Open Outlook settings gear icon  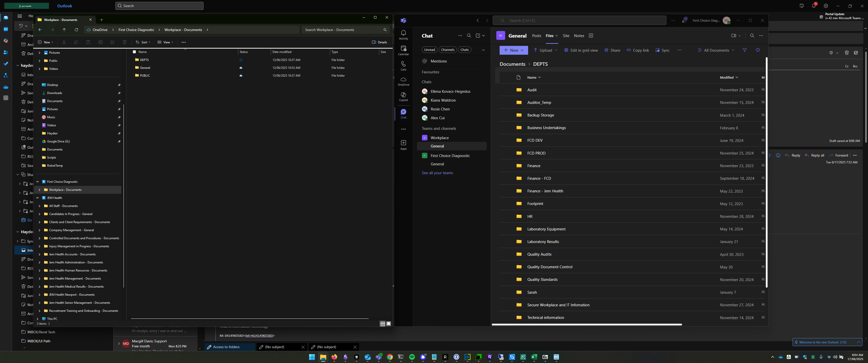click(826, 6)
